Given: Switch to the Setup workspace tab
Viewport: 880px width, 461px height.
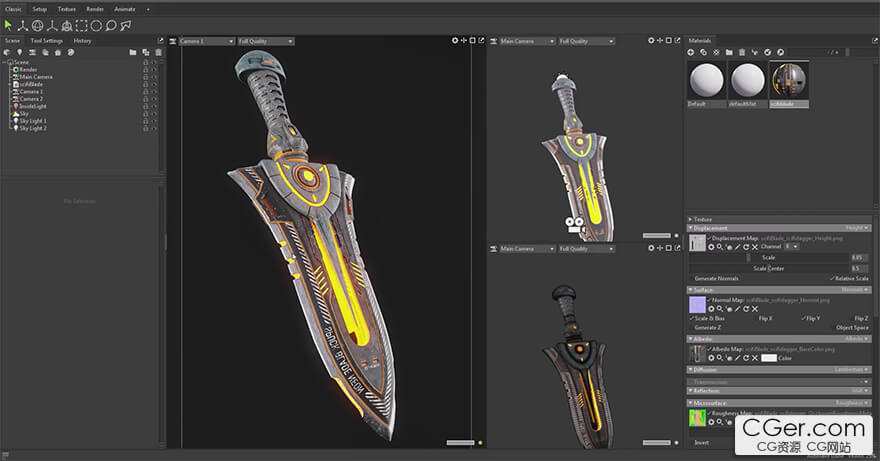Looking at the screenshot, I should pos(39,9).
